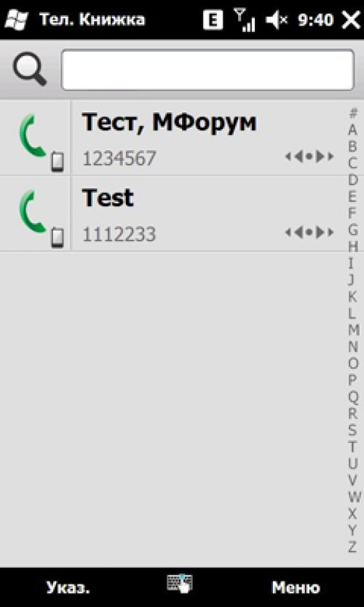Switch number type arrows for Test contact

309,232
